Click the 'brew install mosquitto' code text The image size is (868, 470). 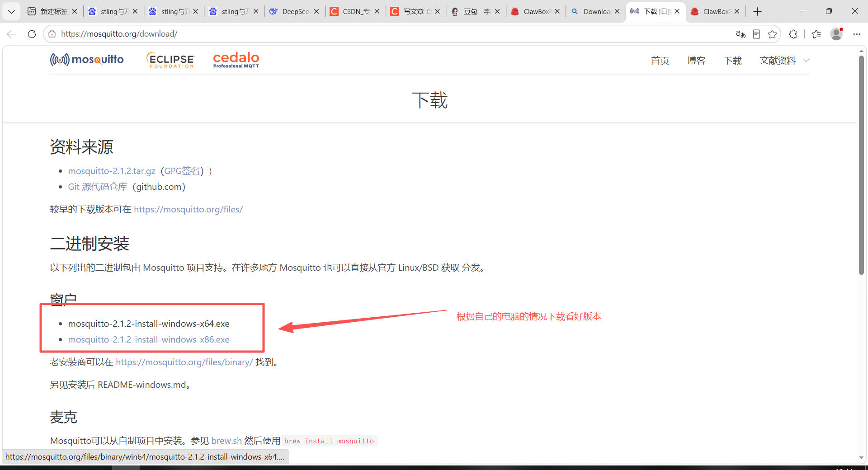329,441
